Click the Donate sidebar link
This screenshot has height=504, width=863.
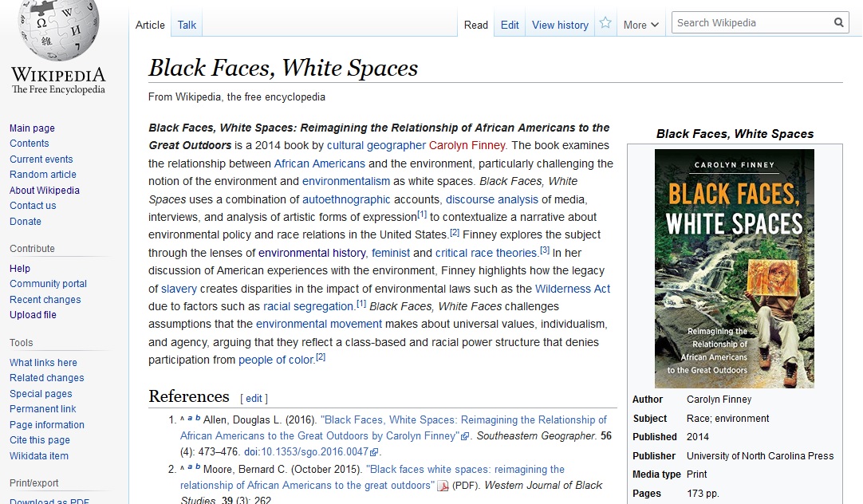pyautogui.click(x=26, y=221)
